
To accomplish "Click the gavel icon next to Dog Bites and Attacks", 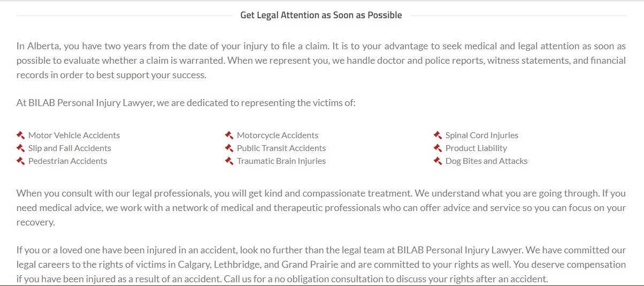I will tap(438, 161).
